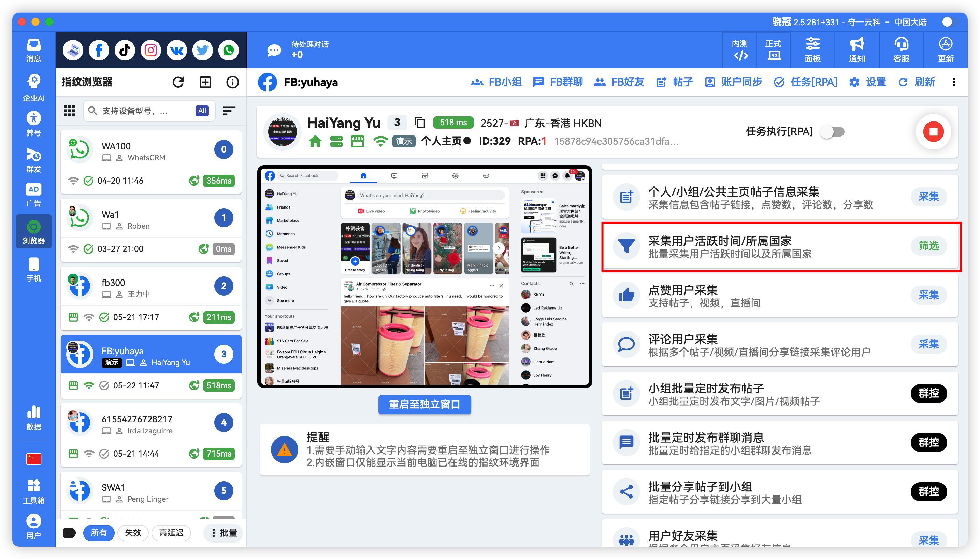
Task: Click the 重启至独立窗口 button
Action: click(x=424, y=404)
